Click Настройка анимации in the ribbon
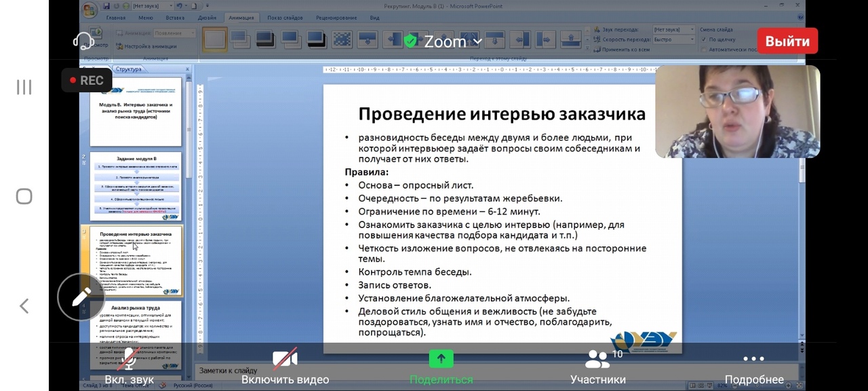The image size is (868, 391). click(149, 46)
